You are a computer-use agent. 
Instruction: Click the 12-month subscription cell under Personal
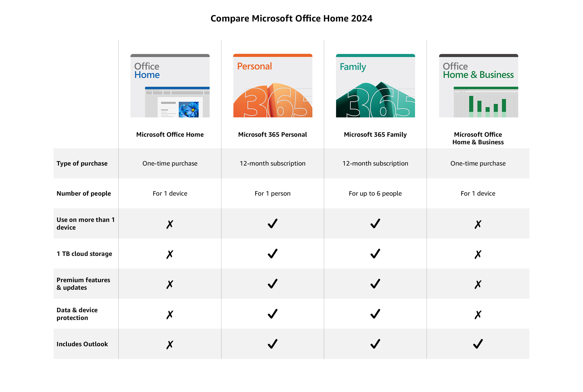click(x=272, y=163)
